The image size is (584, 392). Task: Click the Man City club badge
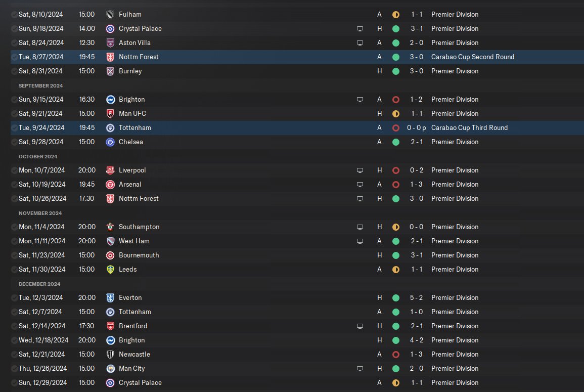pyautogui.click(x=110, y=369)
